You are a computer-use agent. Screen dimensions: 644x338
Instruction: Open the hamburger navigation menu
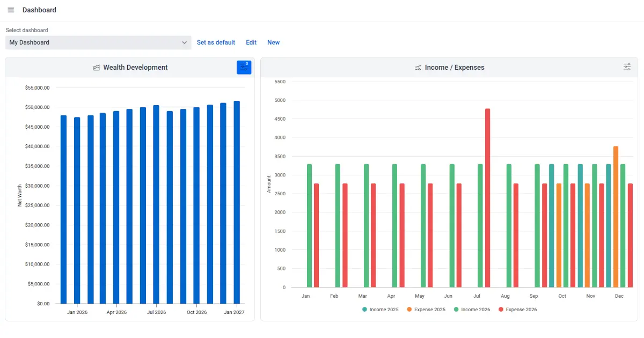click(11, 10)
